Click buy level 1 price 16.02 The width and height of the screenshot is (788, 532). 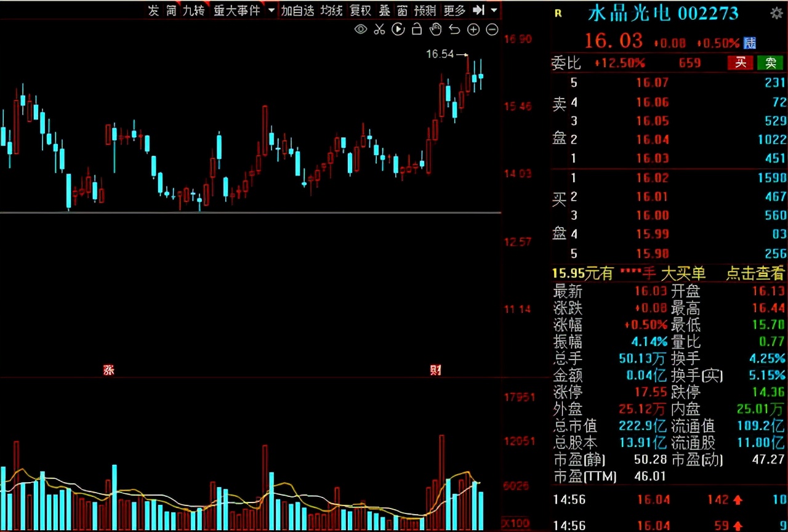tap(653, 179)
